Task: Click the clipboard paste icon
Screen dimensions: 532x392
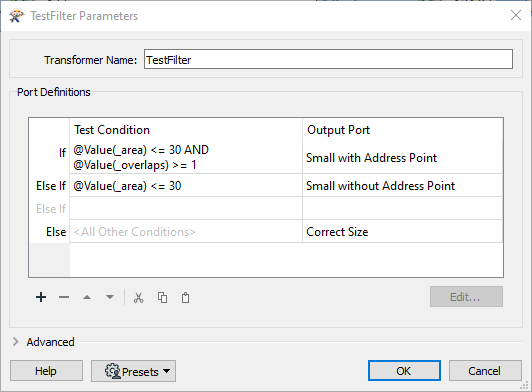Action: (x=185, y=298)
